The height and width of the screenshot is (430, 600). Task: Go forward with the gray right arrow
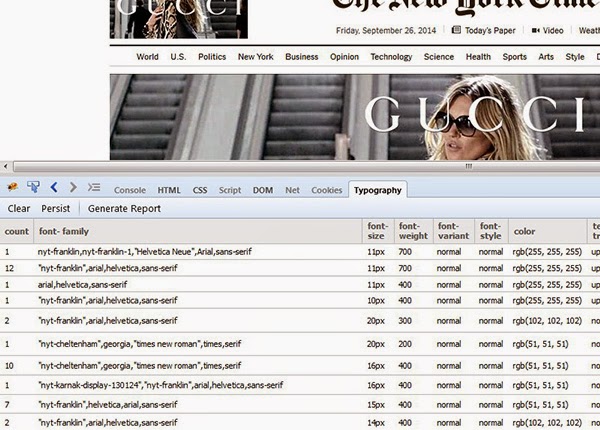(x=73, y=187)
